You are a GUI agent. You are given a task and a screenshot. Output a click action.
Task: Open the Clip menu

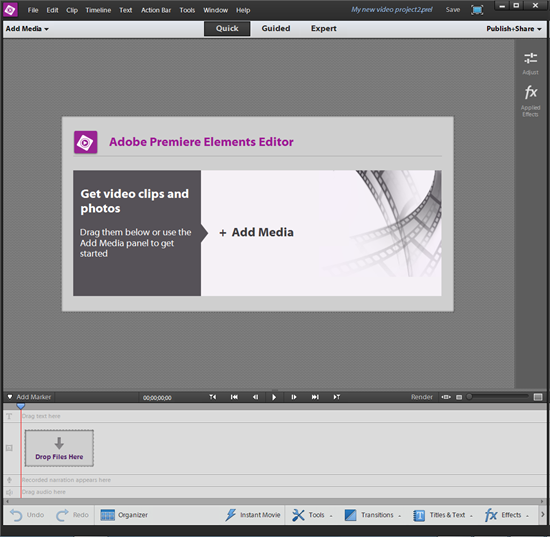coord(72,10)
